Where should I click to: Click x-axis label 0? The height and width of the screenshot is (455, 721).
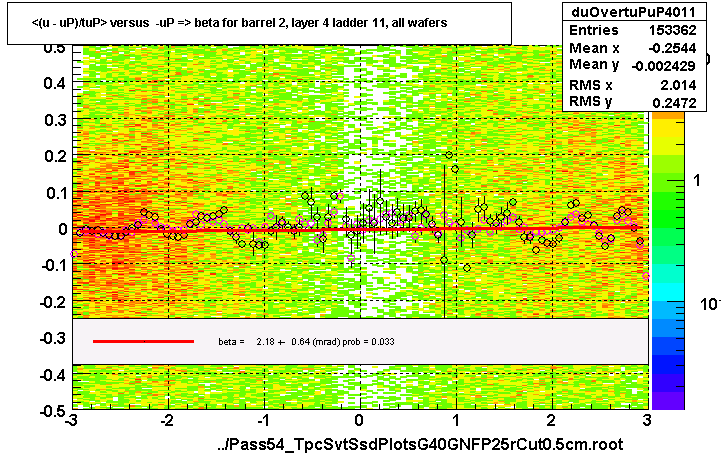click(x=359, y=421)
